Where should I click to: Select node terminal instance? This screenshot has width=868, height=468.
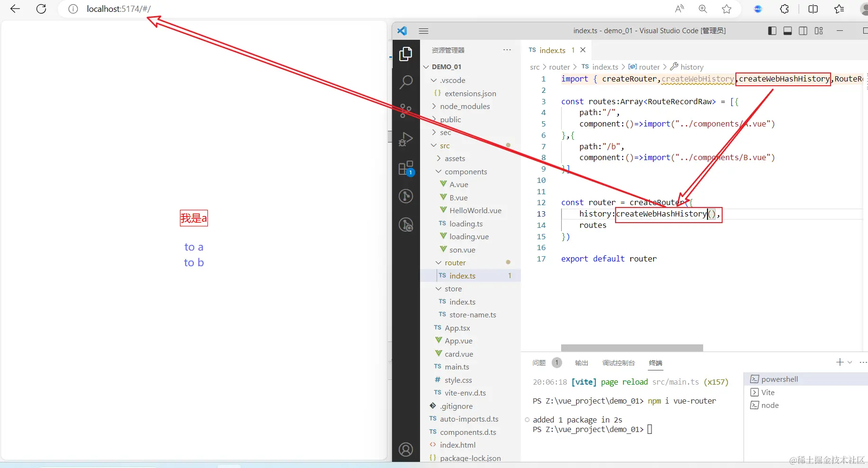(806, 405)
